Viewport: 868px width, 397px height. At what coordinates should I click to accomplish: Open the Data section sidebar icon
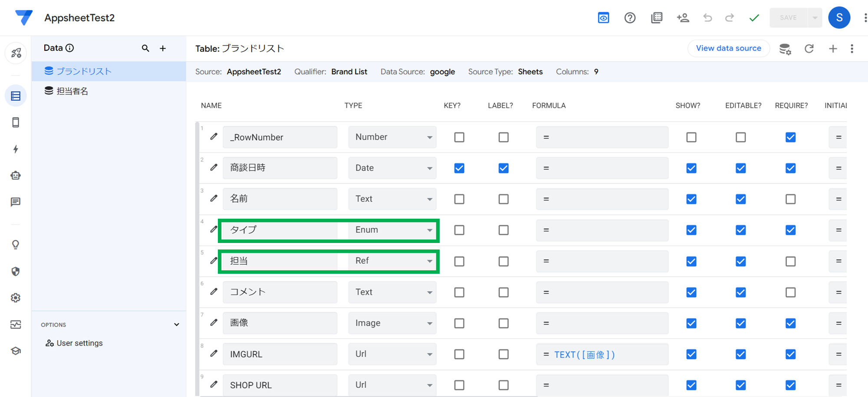tap(16, 96)
